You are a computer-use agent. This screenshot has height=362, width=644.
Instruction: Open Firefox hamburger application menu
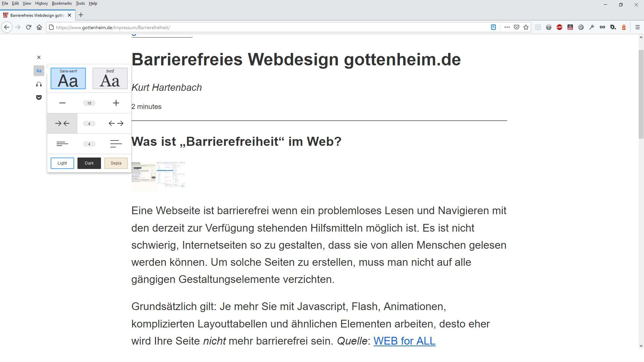(637, 27)
